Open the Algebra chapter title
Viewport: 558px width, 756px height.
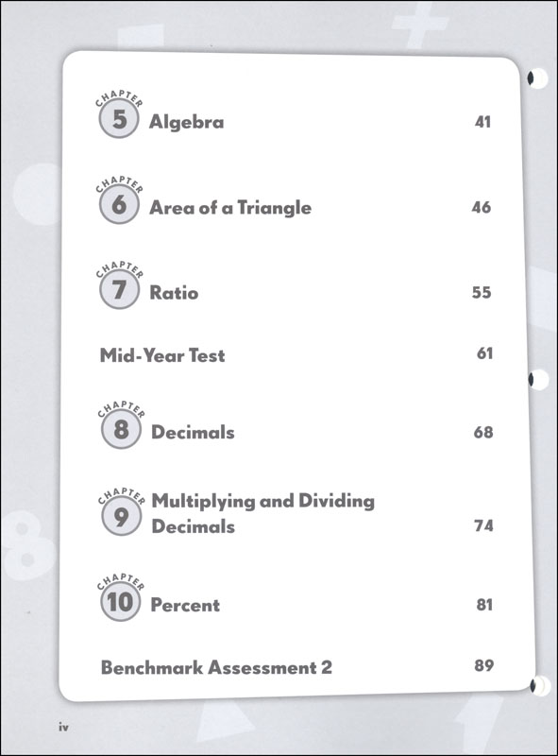187,122
